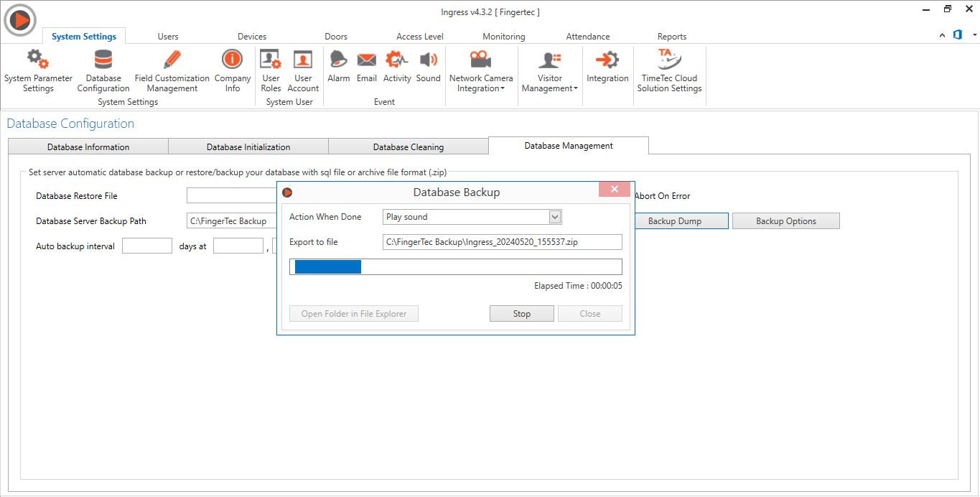Open Sound event settings
This screenshot has width=980, height=497.
pyautogui.click(x=429, y=67)
